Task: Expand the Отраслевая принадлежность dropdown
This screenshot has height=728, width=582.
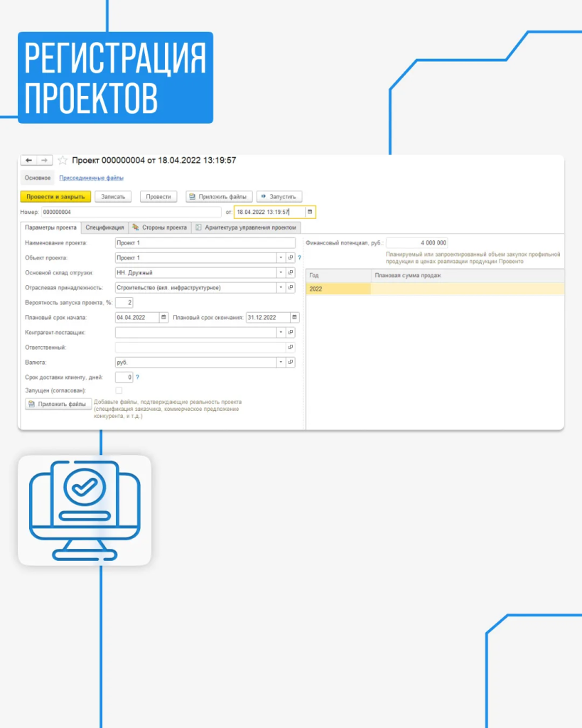Action: 280,287
